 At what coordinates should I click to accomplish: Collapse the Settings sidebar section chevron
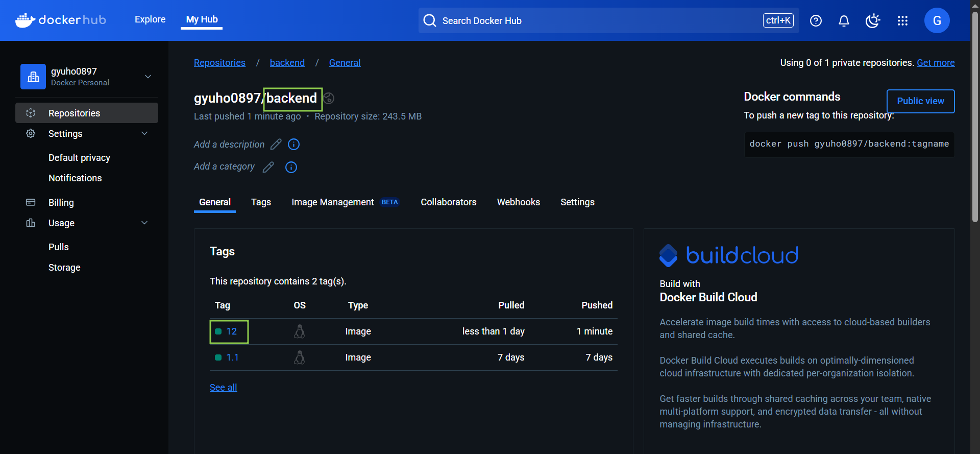click(144, 133)
